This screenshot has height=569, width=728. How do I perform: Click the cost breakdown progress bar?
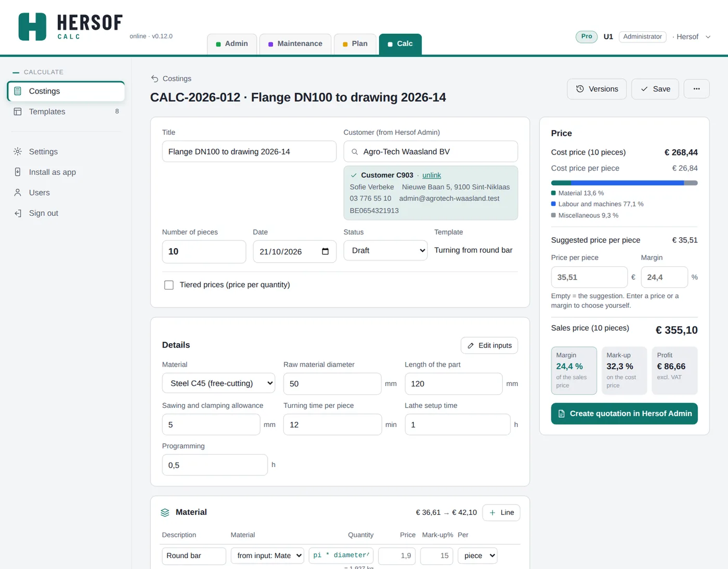624,183
